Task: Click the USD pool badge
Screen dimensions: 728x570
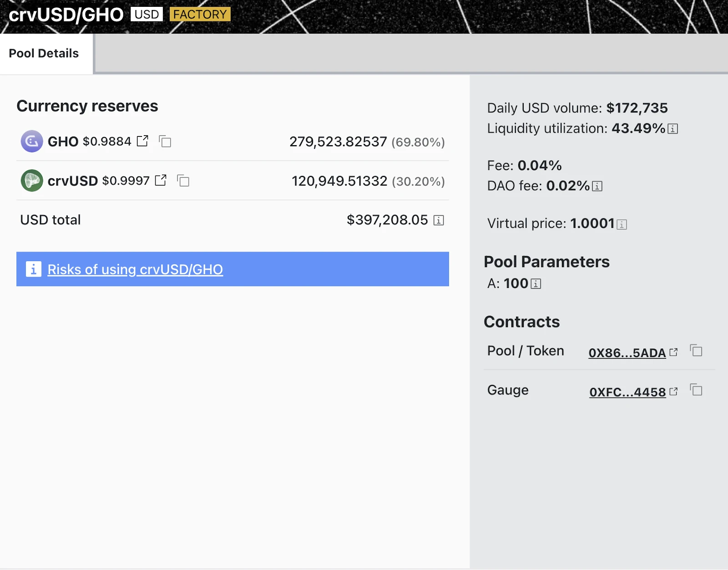Action: [147, 15]
